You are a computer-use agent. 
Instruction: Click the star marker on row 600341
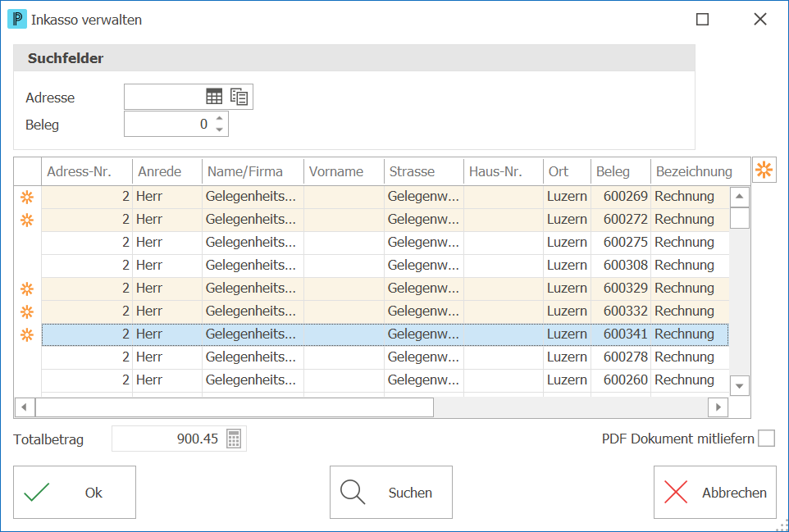27,334
